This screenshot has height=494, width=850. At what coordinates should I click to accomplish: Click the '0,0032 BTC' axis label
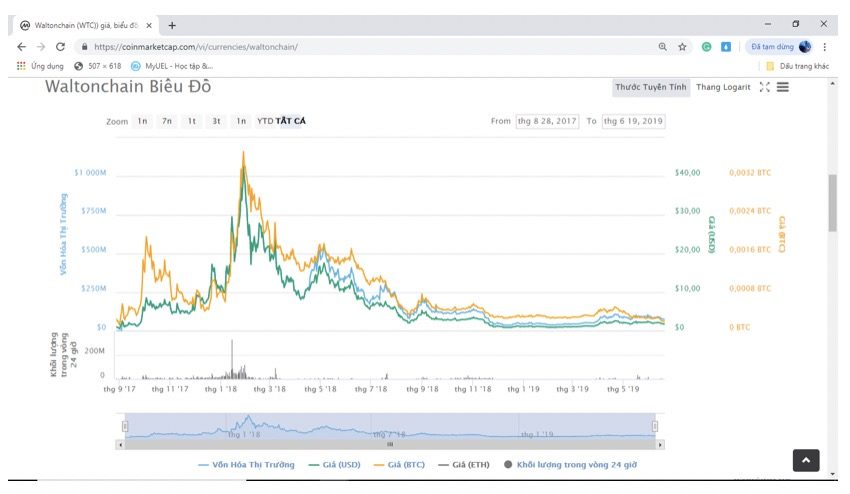tap(750, 173)
